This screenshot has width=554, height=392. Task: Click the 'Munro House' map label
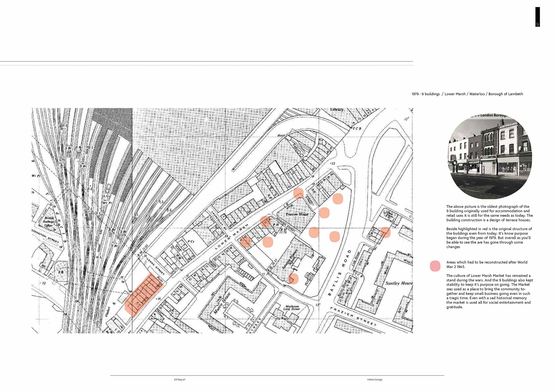point(222,303)
